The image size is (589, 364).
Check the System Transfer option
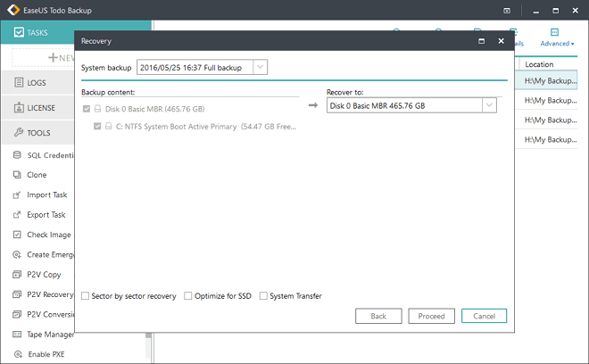click(x=263, y=296)
